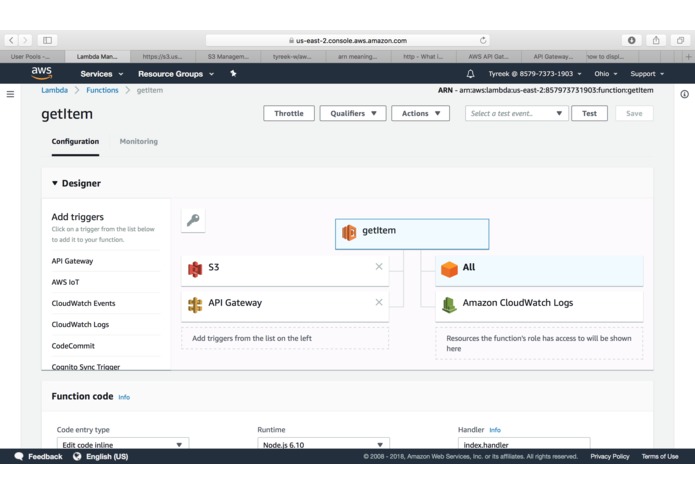Click the API Gateway trigger icon
The image size is (695, 494).
[195, 305]
